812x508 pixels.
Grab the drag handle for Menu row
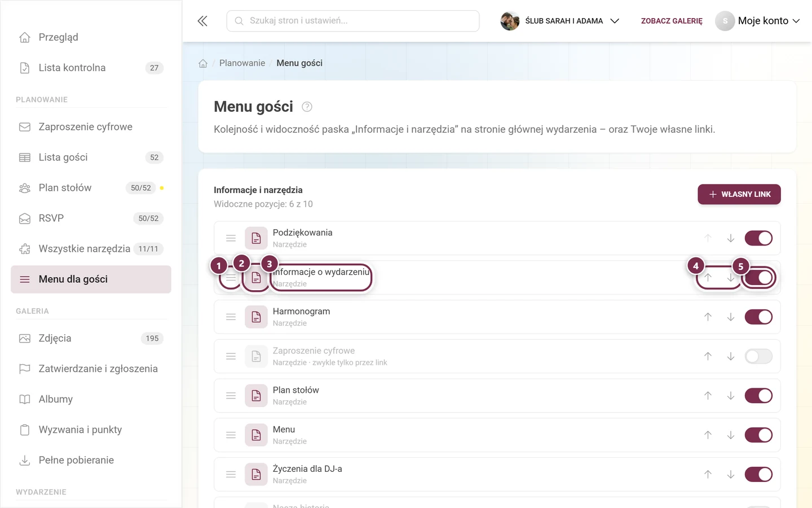point(231,435)
